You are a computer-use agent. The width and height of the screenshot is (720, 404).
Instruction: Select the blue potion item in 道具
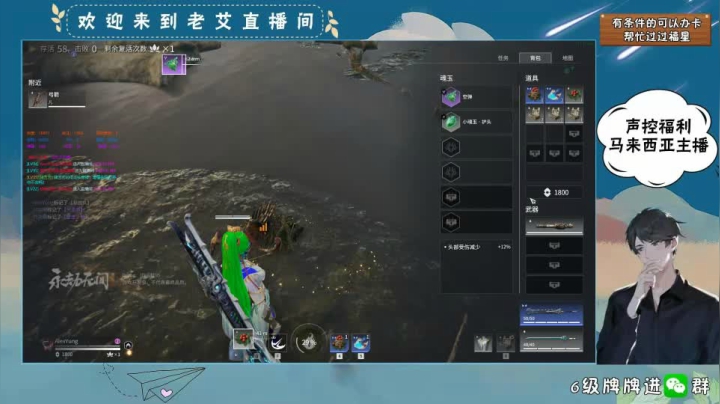click(554, 95)
